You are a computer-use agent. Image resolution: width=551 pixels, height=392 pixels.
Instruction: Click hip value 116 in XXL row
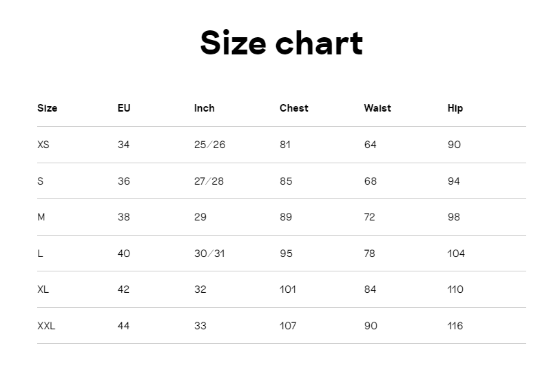pos(455,326)
